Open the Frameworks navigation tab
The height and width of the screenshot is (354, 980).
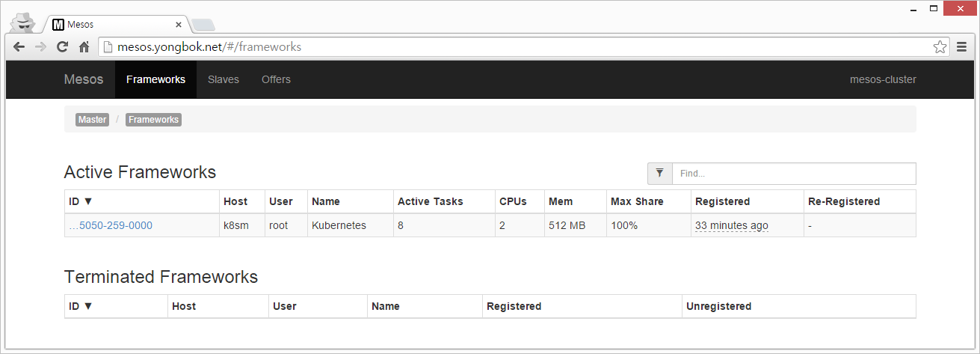pyautogui.click(x=155, y=79)
